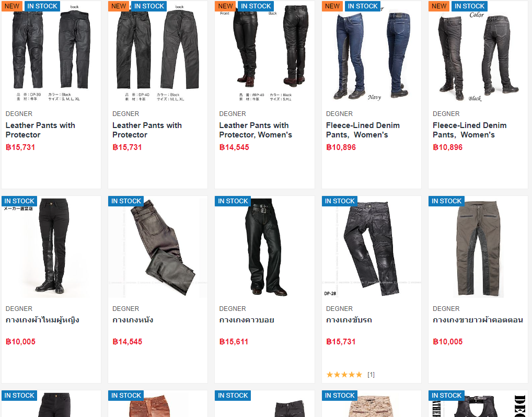Open the Black Fleece-Lined Denim Pants image
The height and width of the screenshot is (417, 532).
pyautogui.click(x=478, y=52)
